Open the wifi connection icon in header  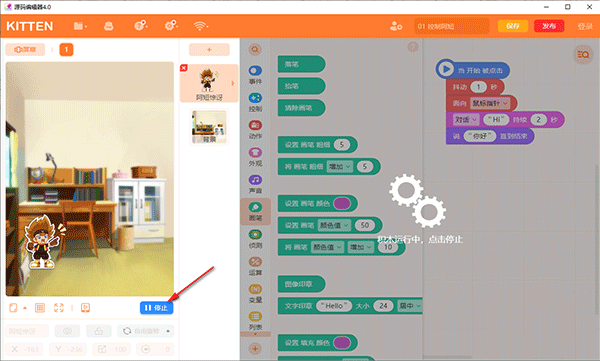(200, 26)
